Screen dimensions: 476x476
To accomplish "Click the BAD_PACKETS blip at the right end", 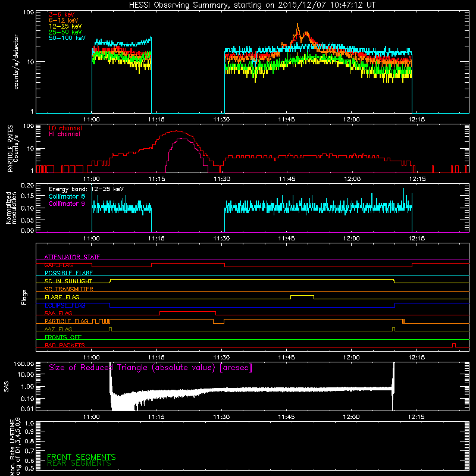I will click(x=454, y=345).
